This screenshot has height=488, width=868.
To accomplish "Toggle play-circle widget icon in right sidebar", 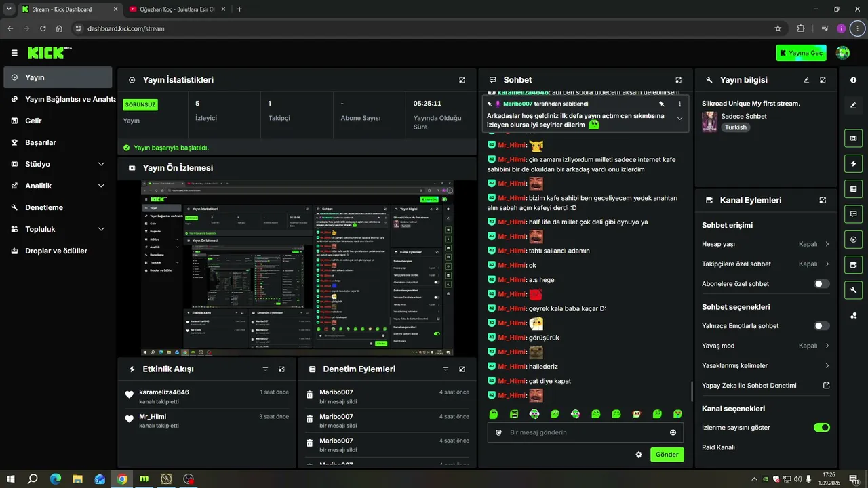I will 853,239.
